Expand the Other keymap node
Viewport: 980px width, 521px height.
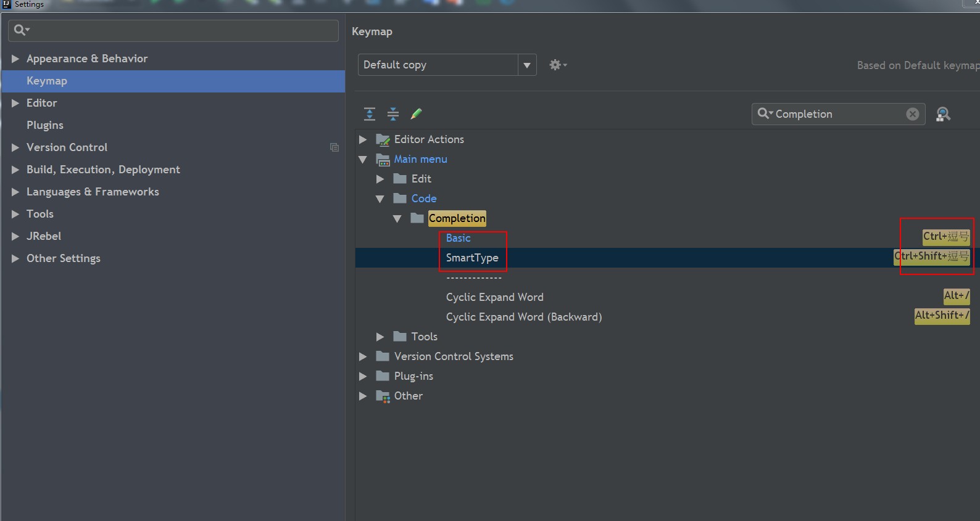point(363,396)
